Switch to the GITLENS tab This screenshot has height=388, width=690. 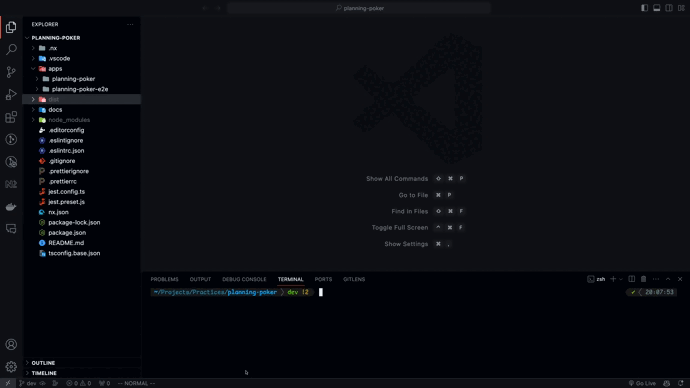[x=354, y=279]
